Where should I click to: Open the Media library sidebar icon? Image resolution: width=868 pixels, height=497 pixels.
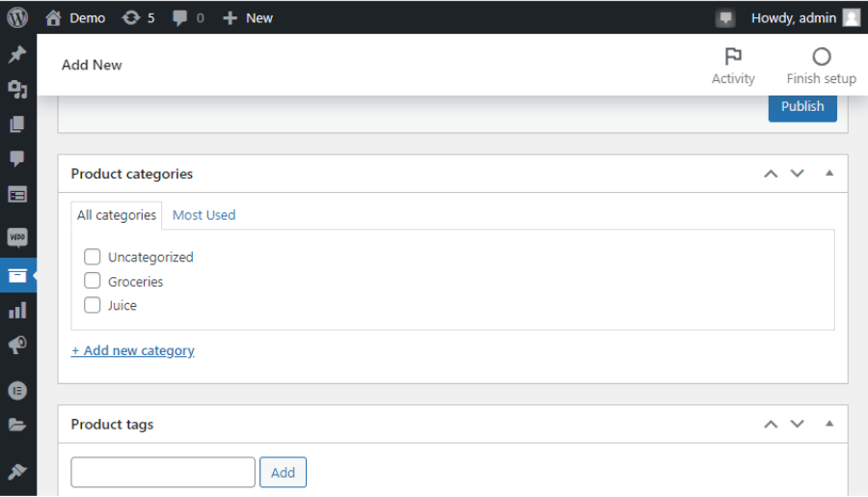pyautogui.click(x=17, y=89)
